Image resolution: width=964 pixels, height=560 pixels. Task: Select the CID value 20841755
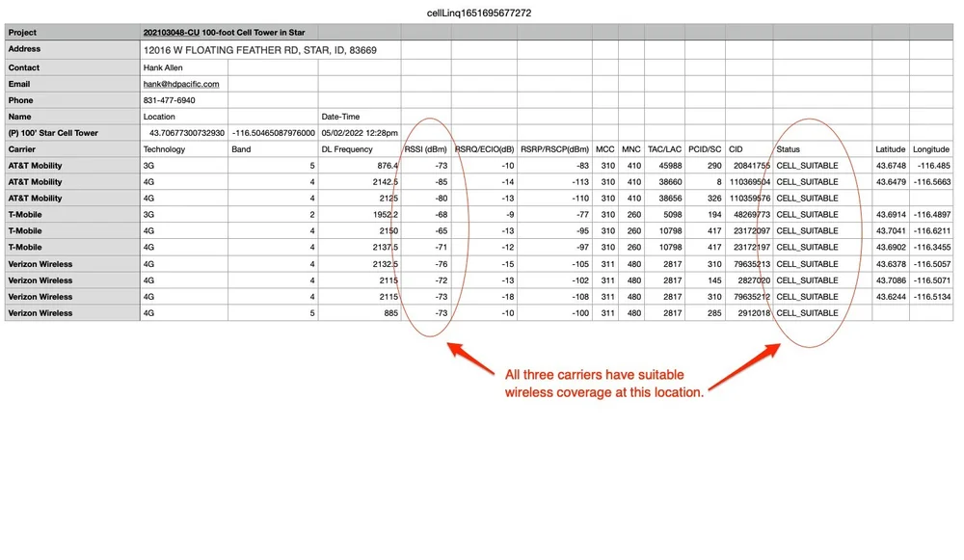pyautogui.click(x=752, y=166)
